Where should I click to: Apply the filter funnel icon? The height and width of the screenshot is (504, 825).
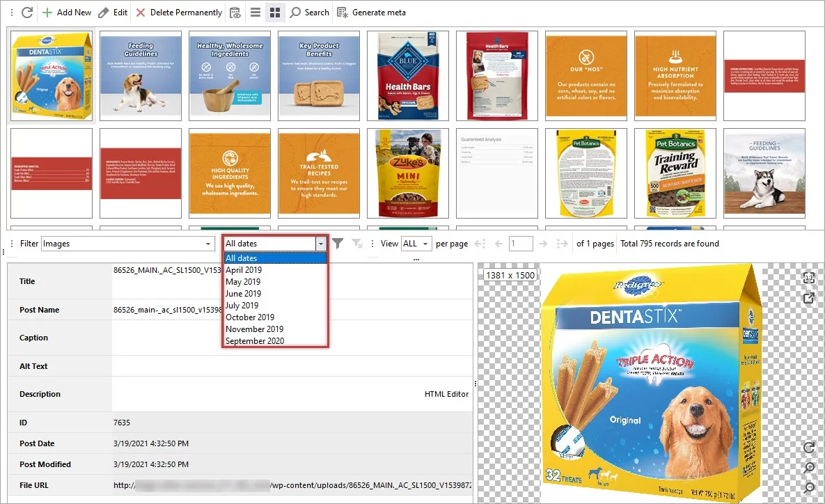[337, 243]
